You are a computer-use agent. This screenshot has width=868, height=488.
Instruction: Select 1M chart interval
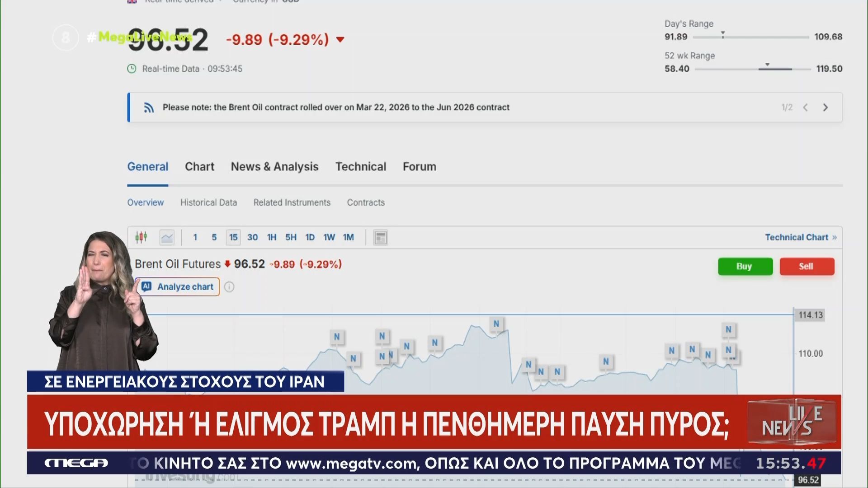tap(349, 237)
